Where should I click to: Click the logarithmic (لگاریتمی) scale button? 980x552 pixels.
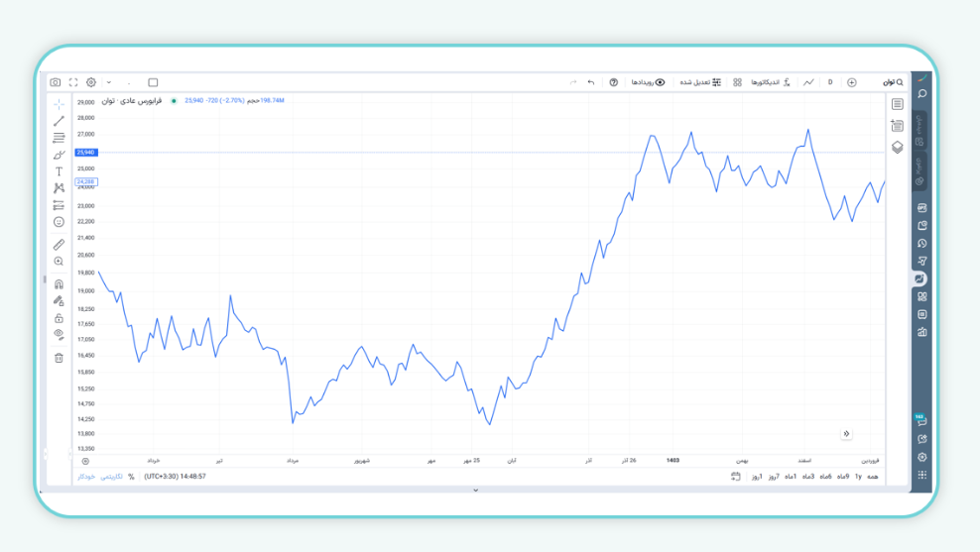click(x=110, y=477)
